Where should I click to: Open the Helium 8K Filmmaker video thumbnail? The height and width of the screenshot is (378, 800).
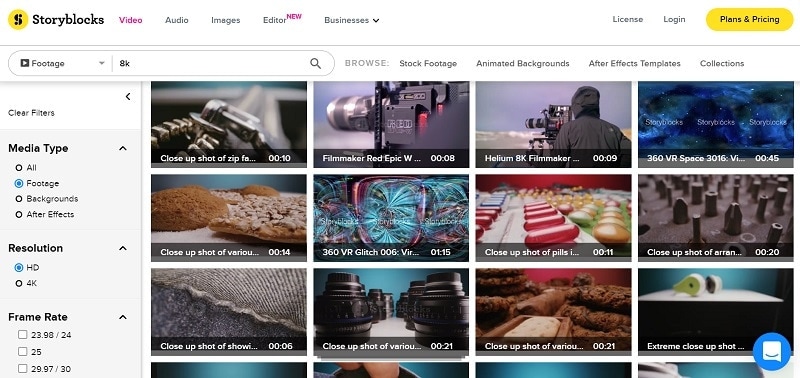click(553, 124)
